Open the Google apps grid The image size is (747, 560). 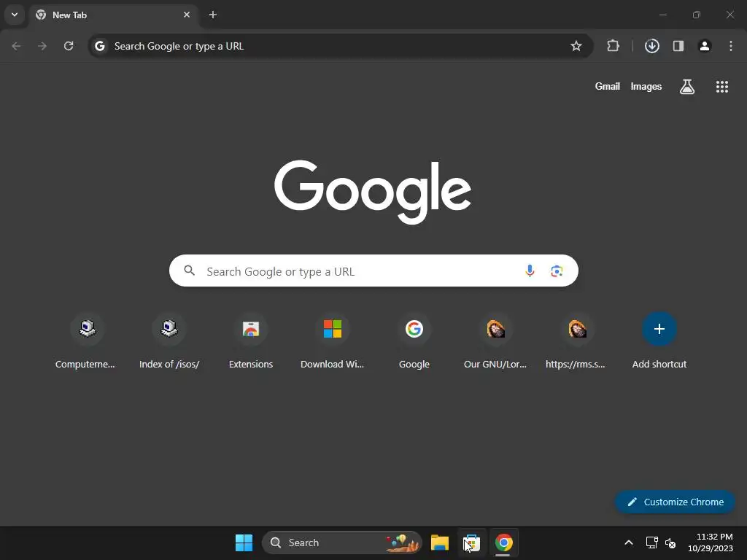click(x=721, y=87)
